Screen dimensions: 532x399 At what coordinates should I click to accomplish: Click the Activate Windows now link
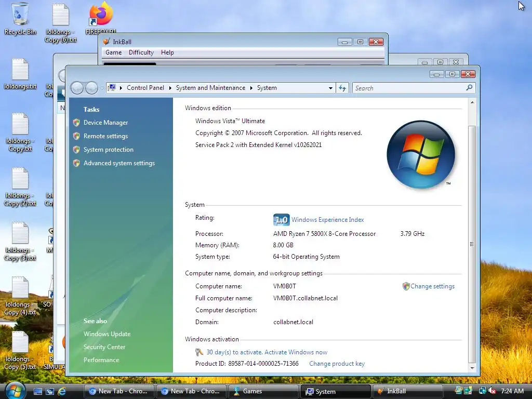tap(296, 352)
